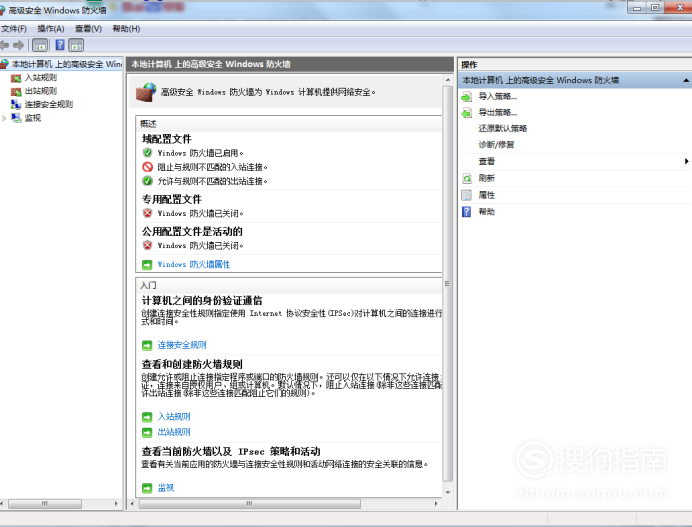Open the 连接安全规则 link in 入门 section
Screen dimensions: 692x527
182,345
